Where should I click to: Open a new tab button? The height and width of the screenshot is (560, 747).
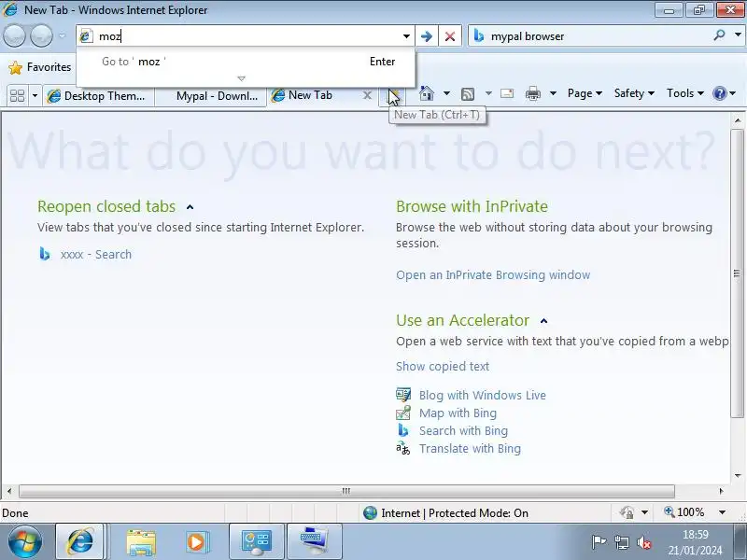point(393,95)
